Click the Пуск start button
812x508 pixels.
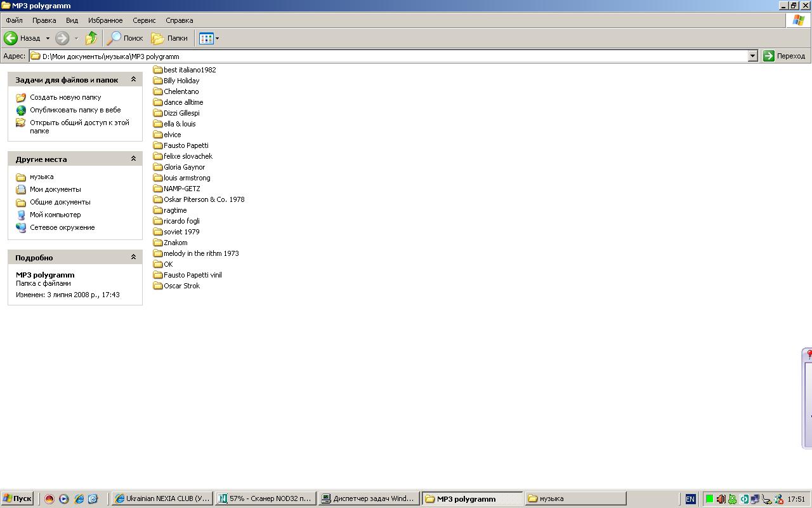(x=17, y=498)
